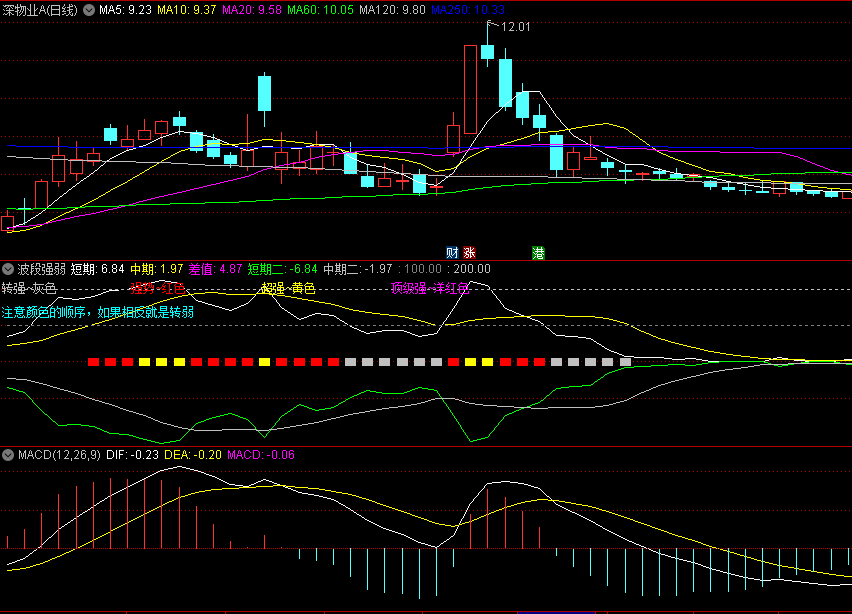Expand the 波段强弱 indicator menu arrow

8,269
